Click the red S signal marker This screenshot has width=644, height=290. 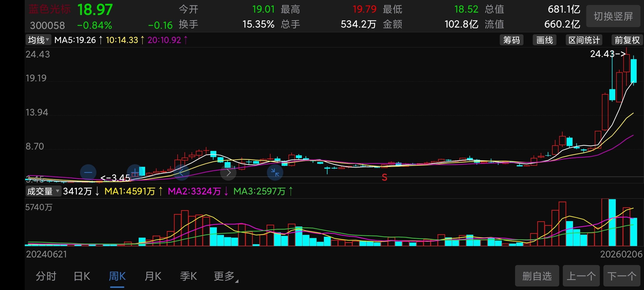coord(384,177)
